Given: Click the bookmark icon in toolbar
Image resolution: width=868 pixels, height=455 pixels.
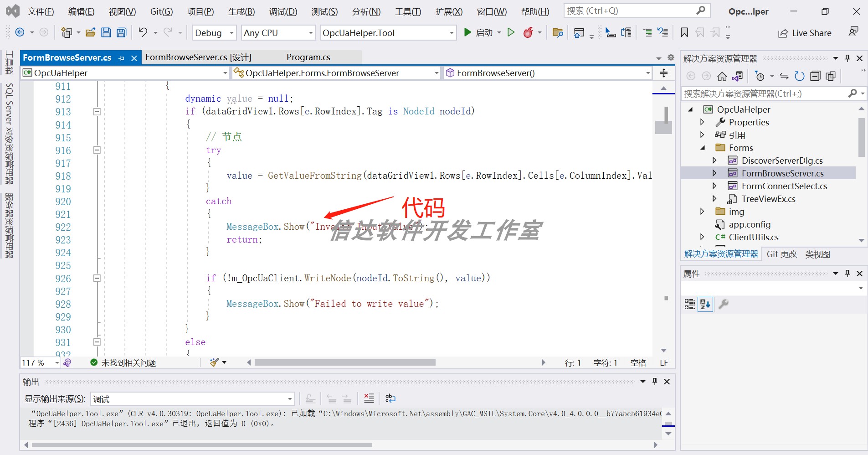Looking at the screenshot, I should point(684,32).
